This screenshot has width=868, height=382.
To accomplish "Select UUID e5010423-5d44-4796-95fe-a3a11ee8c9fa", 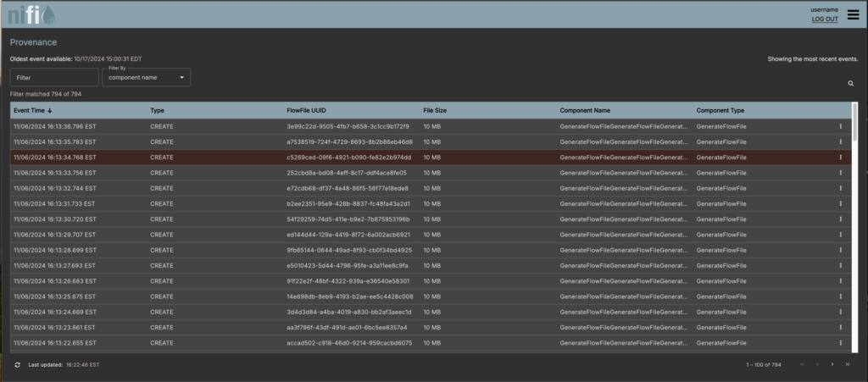I will [348, 266].
